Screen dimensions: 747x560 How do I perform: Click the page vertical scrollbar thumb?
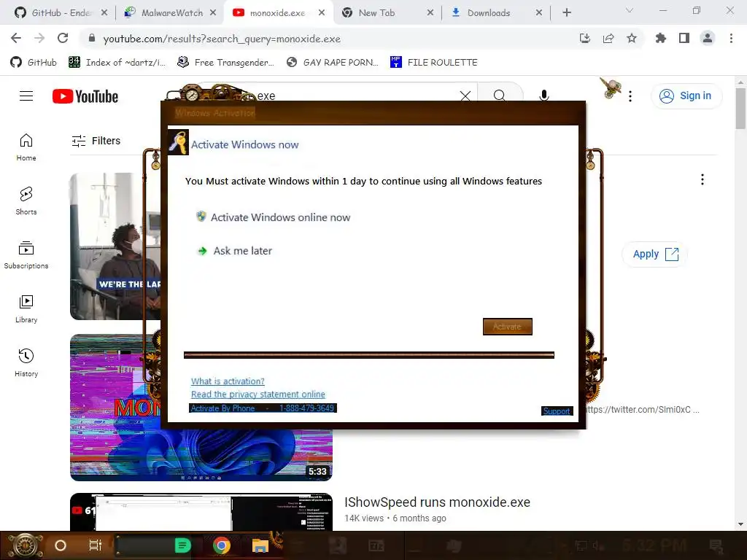tap(740, 108)
